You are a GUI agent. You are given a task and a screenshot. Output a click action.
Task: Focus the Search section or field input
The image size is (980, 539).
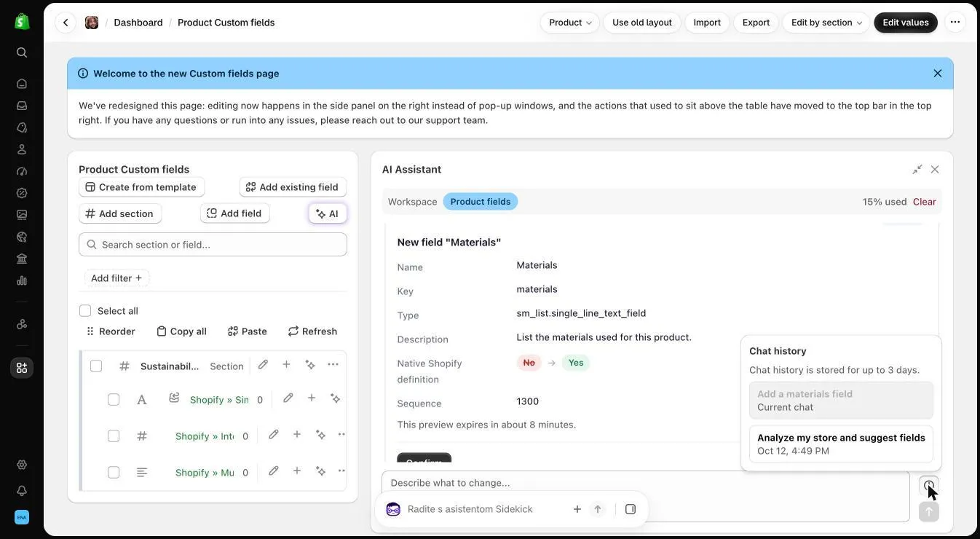(213, 245)
